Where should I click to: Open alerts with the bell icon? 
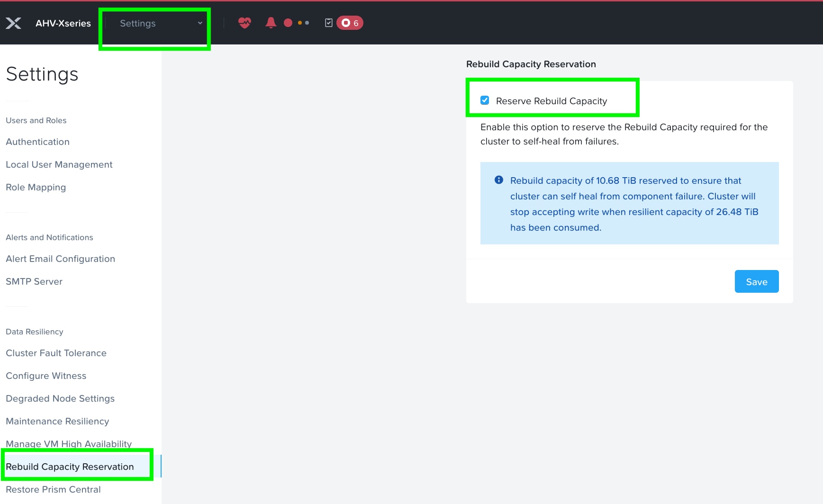tap(271, 22)
